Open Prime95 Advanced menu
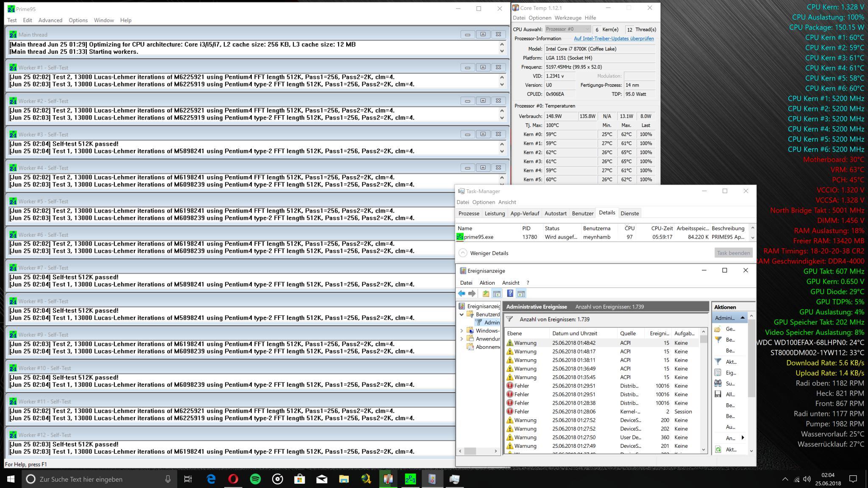 50,20
